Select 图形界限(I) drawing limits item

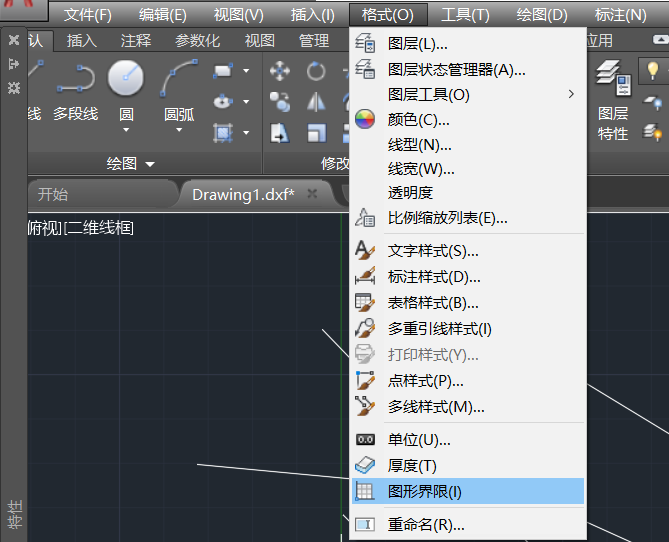468,491
